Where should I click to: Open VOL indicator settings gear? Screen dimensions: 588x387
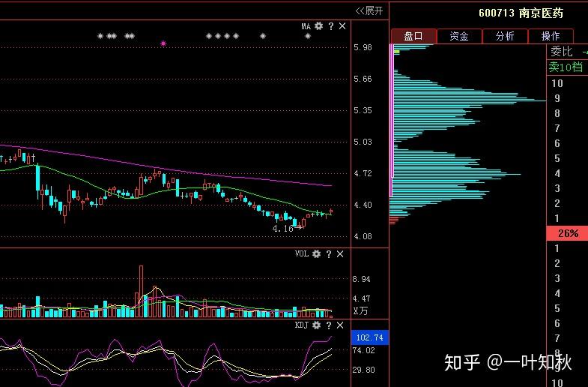coord(317,254)
